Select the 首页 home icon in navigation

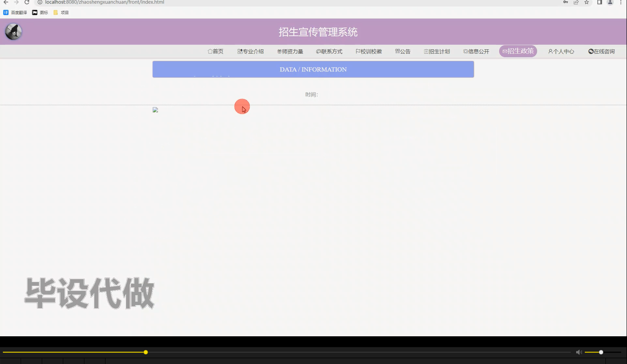coord(210,51)
